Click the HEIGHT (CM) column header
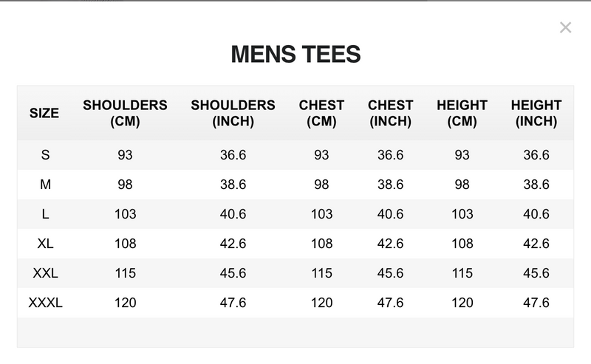This screenshot has width=591, height=364. point(462,114)
